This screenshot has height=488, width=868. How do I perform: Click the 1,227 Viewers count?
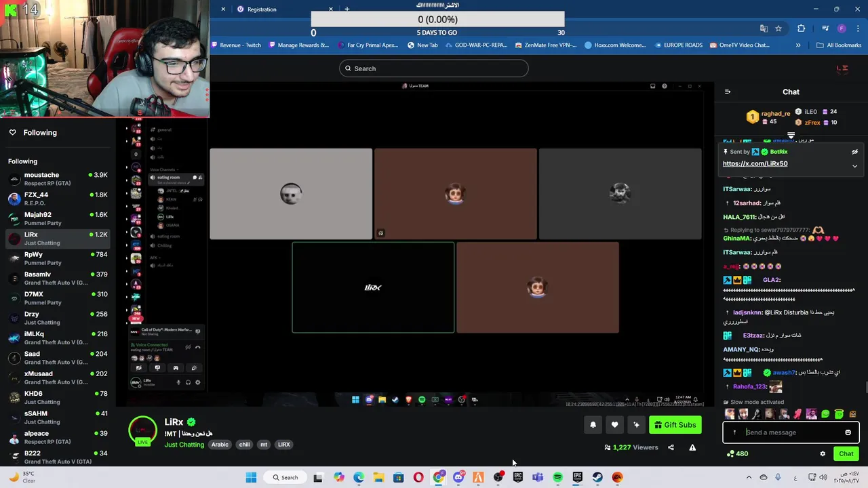pos(631,447)
